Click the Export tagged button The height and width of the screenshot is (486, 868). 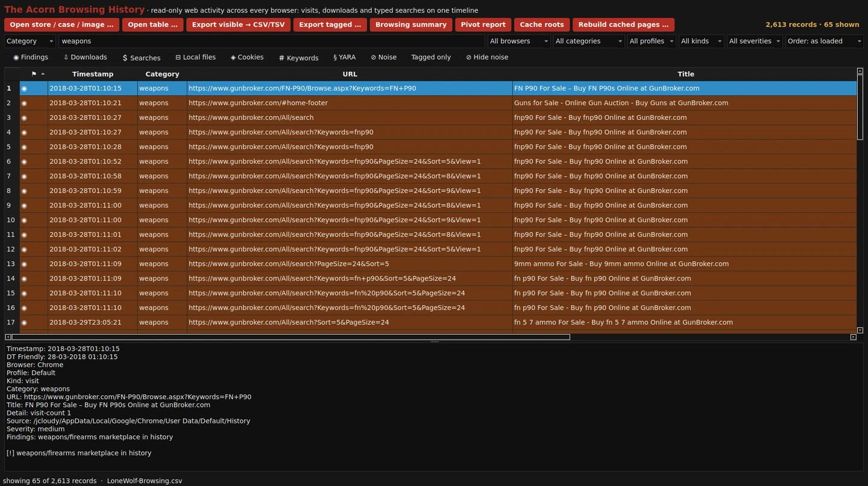[x=330, y=25]
